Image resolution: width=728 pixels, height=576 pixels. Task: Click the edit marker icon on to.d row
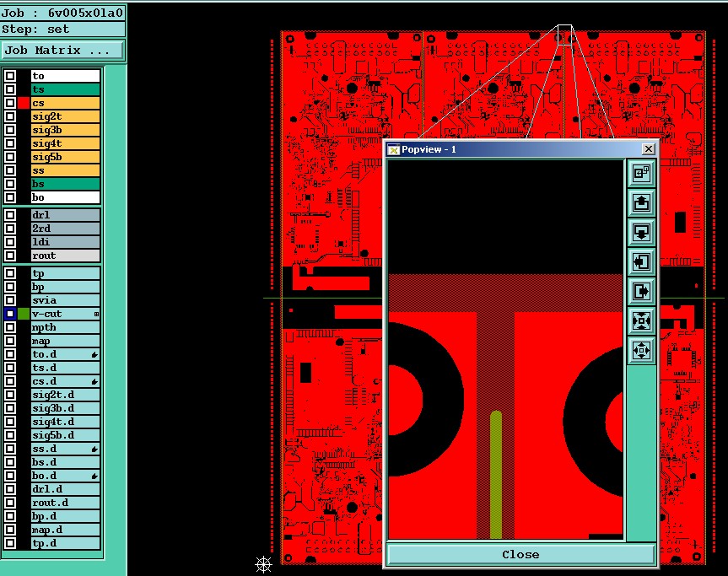(94, 354)
